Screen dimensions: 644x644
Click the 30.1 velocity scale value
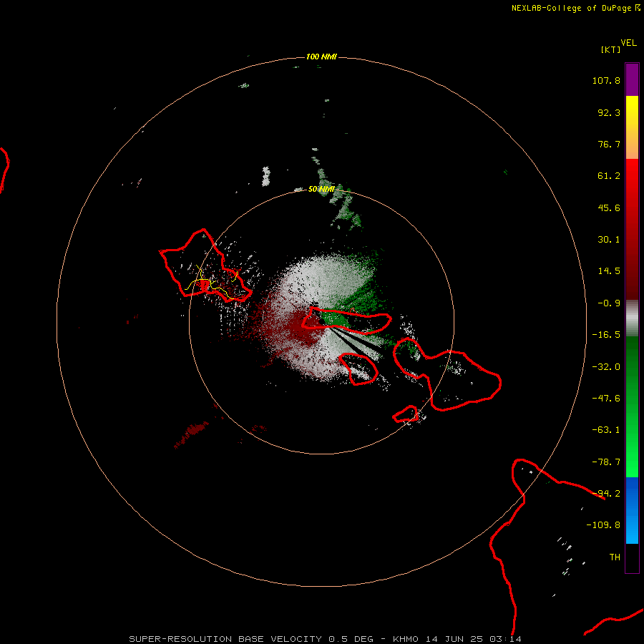click(609, 240)
